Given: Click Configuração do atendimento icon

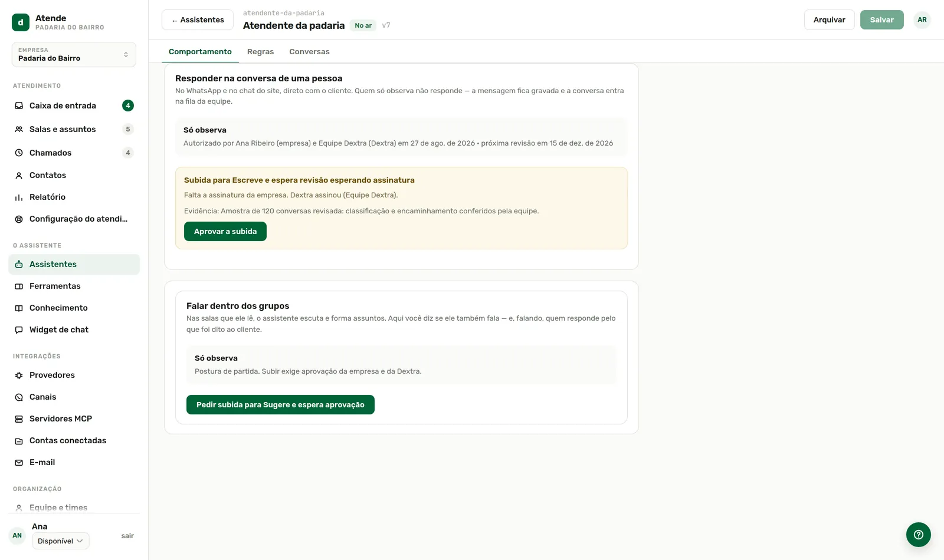Looking at the screenshot, I should (19, 219).
